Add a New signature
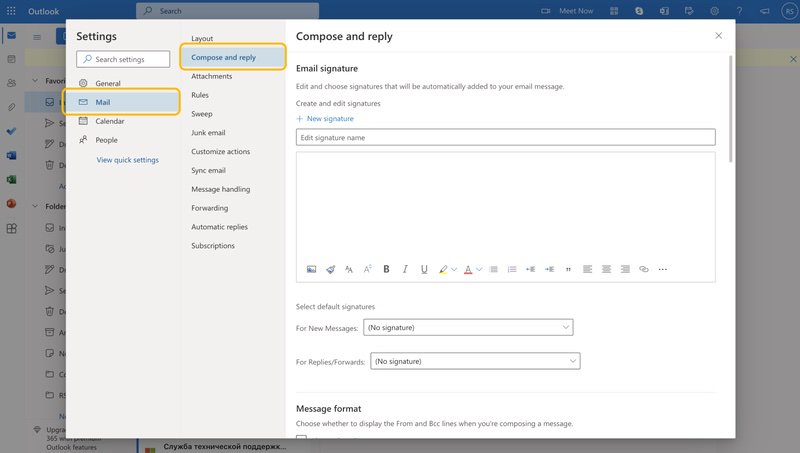 coord(325,119)
